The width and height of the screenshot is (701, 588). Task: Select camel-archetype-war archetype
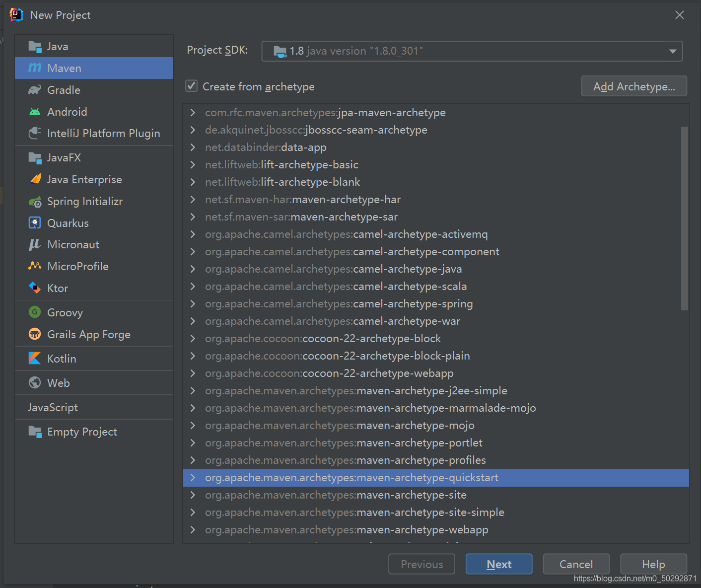pos(436,321)
